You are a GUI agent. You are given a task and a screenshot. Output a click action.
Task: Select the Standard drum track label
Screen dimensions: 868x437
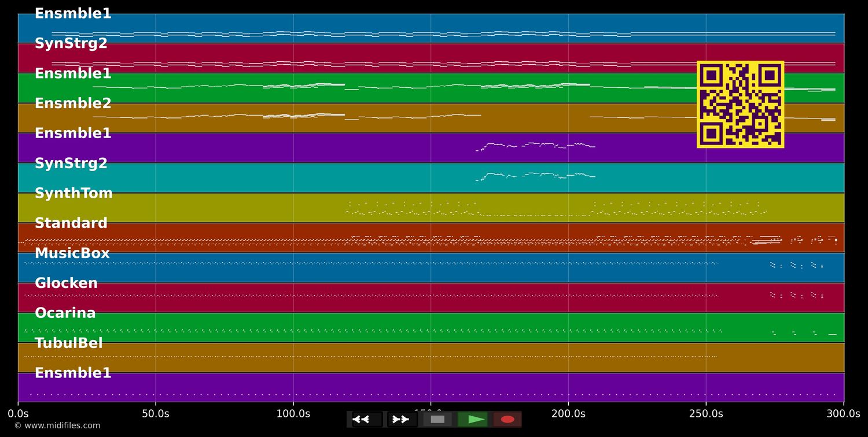coord(71,224)
